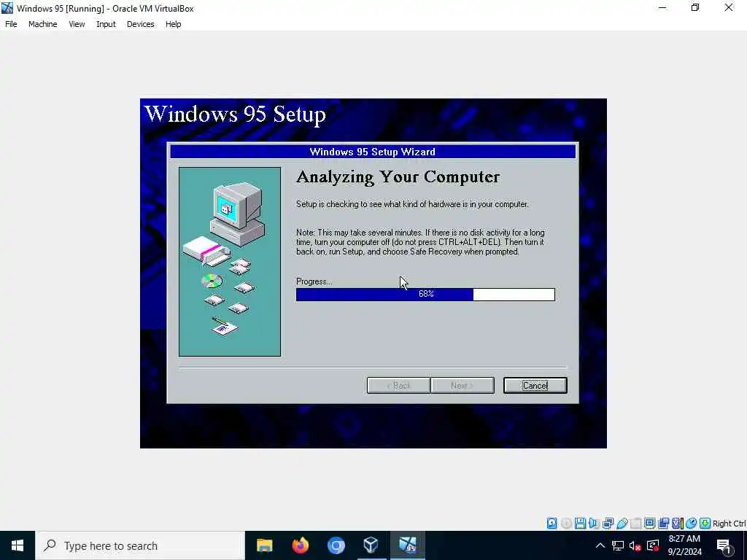Open the View menu
The width and height of the screenshot is (747, 560).
coord(76,24)
